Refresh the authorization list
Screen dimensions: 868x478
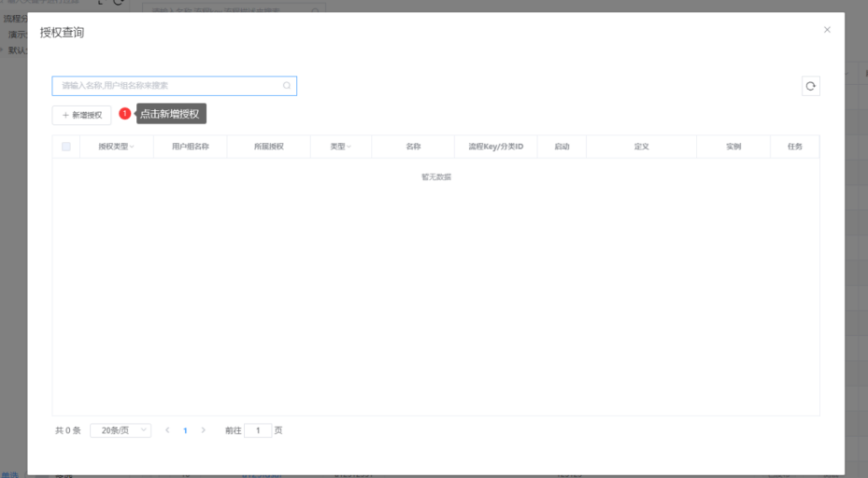pyautogui.click(x=811, y=86)
